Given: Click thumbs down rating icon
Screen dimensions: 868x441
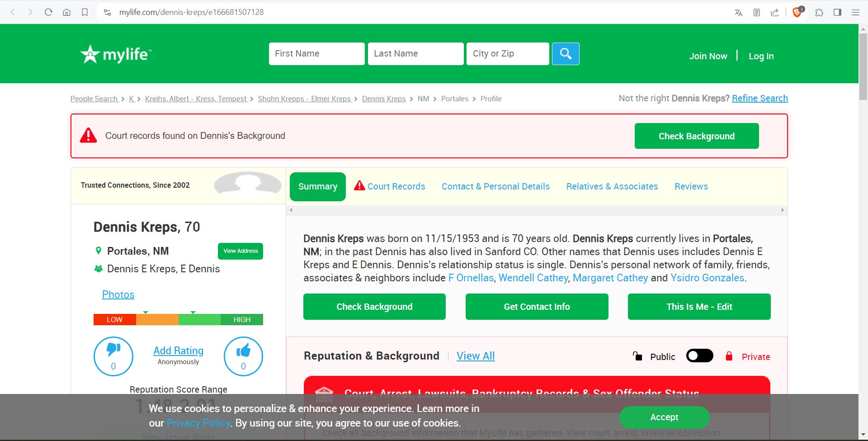Looking at the screenshot, I should click(113, 356).
